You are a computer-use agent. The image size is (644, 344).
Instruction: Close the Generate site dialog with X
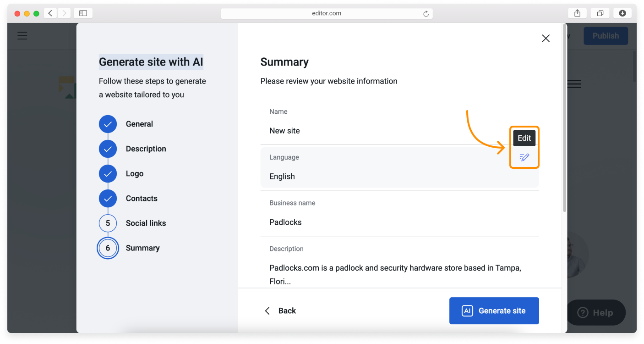(546, 39)
